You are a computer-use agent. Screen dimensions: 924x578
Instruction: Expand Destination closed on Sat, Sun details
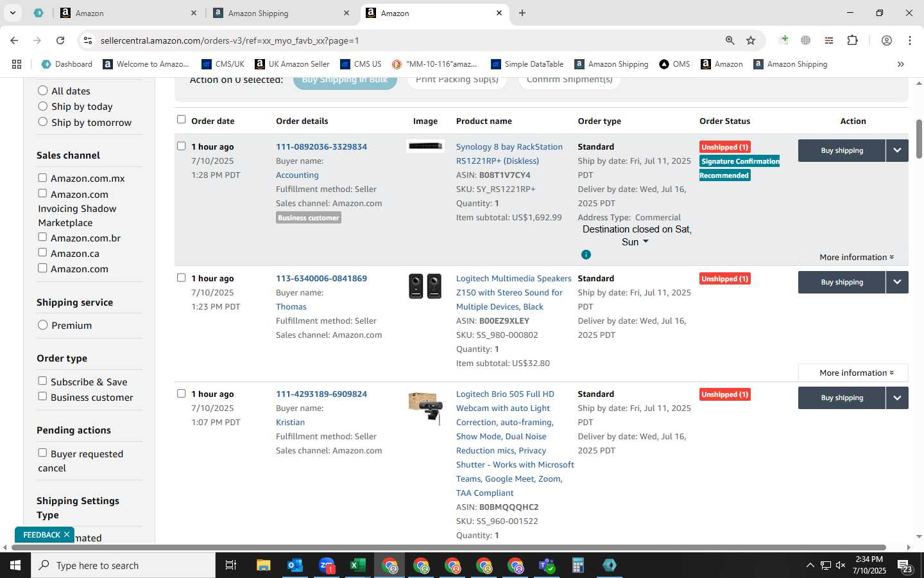coord(646,242)
